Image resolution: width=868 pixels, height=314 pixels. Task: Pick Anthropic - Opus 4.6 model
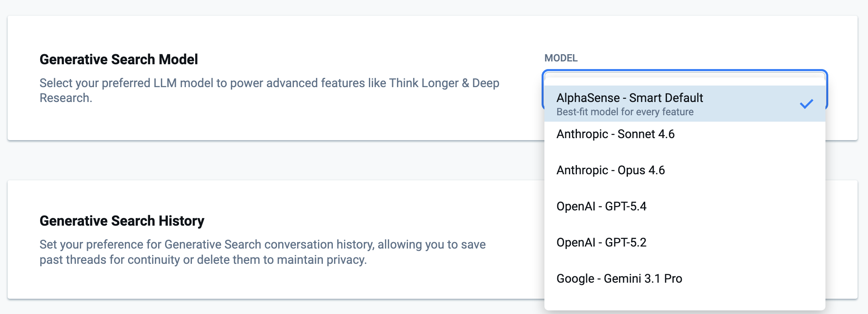(x=611, y=170)
